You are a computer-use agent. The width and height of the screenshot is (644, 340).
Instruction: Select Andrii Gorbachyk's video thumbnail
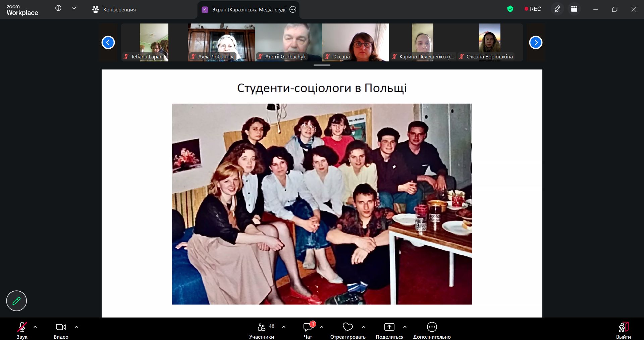pyautogui.click(x=288, y=42)
